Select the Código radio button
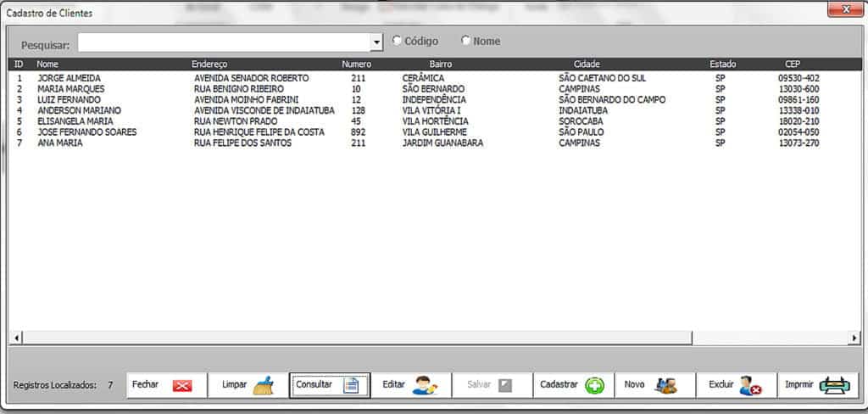Viewport: 868px width, 414px height. (x=397, y=41)
